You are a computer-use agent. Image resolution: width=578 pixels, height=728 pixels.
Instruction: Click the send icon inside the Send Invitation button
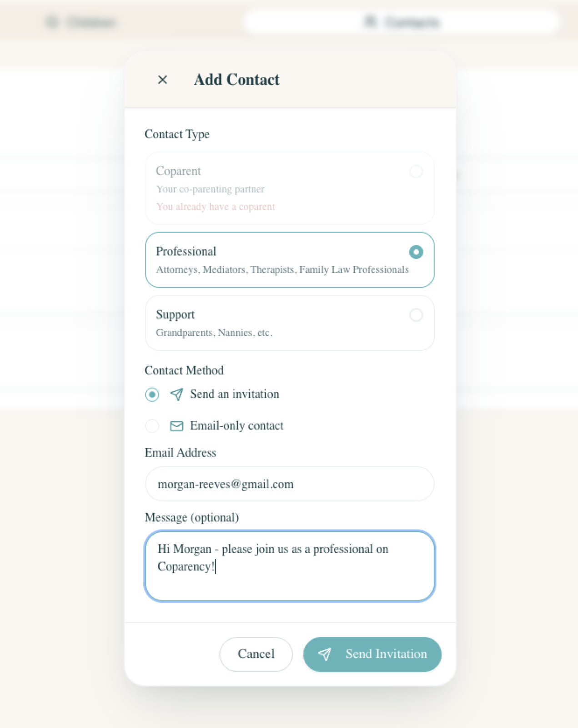point(326,654)
